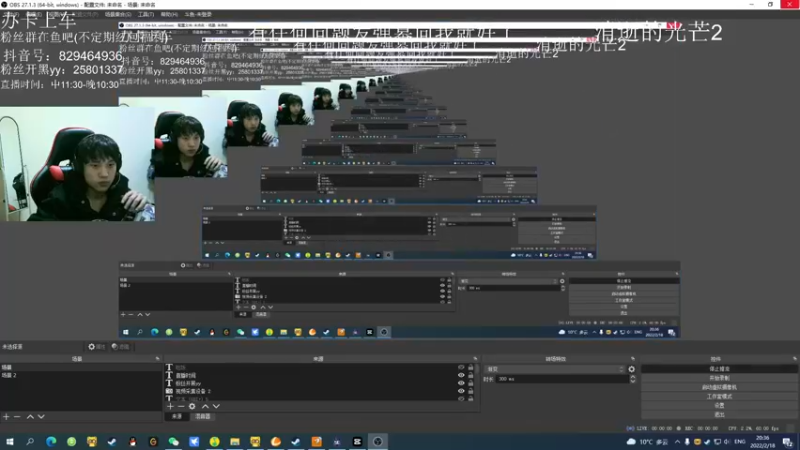Add a new scene with the plus icon
800x450 pixels.
6,417
